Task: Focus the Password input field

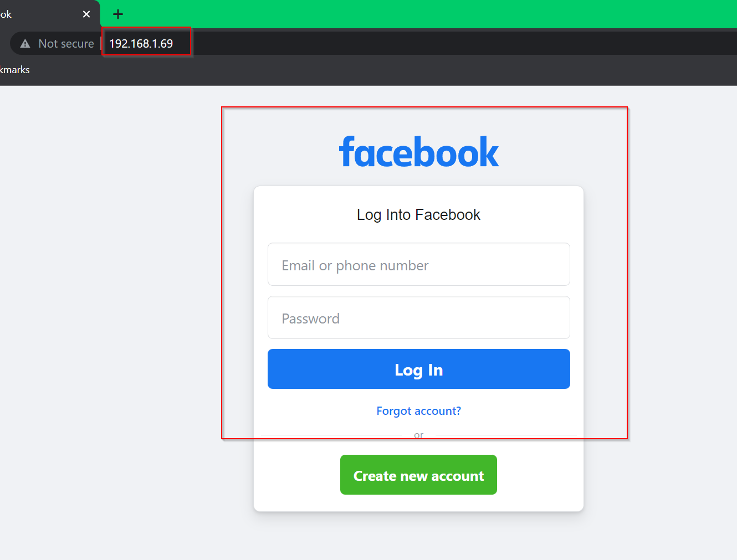Action: [419, 317]
